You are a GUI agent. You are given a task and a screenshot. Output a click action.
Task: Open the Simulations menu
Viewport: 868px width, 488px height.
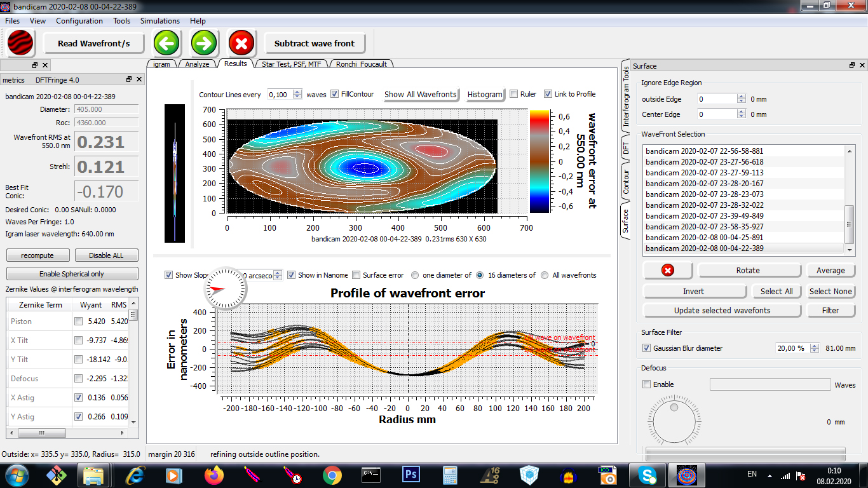tap(160, 20)
